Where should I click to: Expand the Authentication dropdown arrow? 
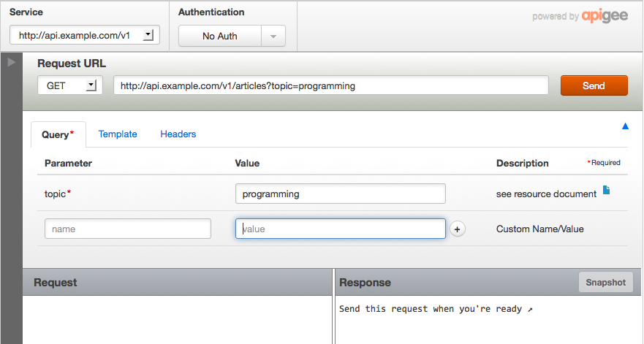273,36
